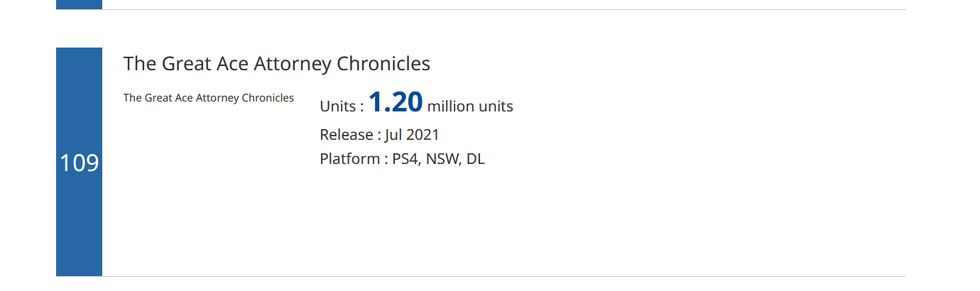Click the blue rank bar above number 109
Screen dimensions: 980x291
(79, 92)
